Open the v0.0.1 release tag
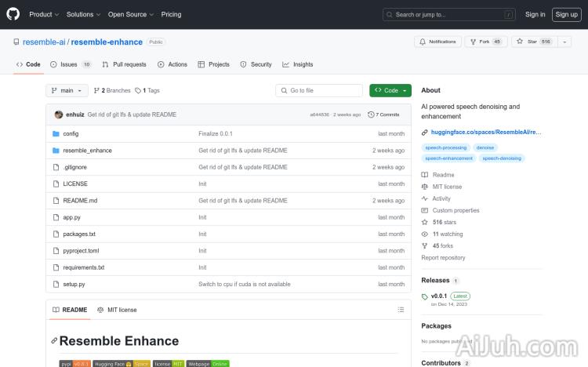This screenshot has width=588, height=367. click(x=437, y=296)
